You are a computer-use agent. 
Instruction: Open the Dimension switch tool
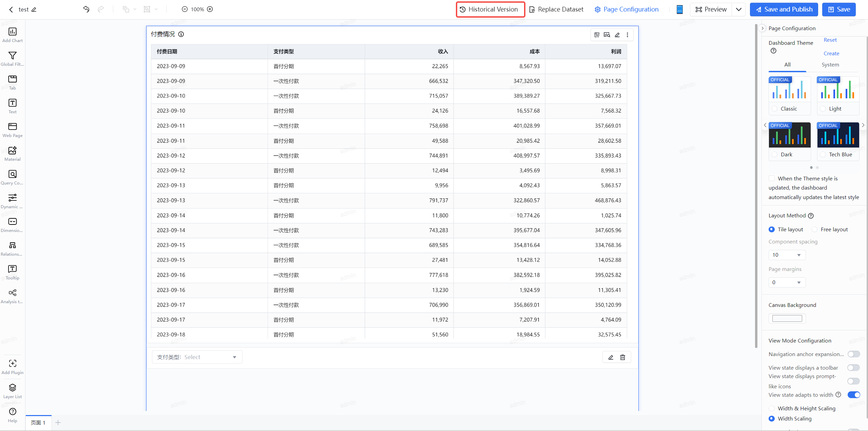coord(13,225)
